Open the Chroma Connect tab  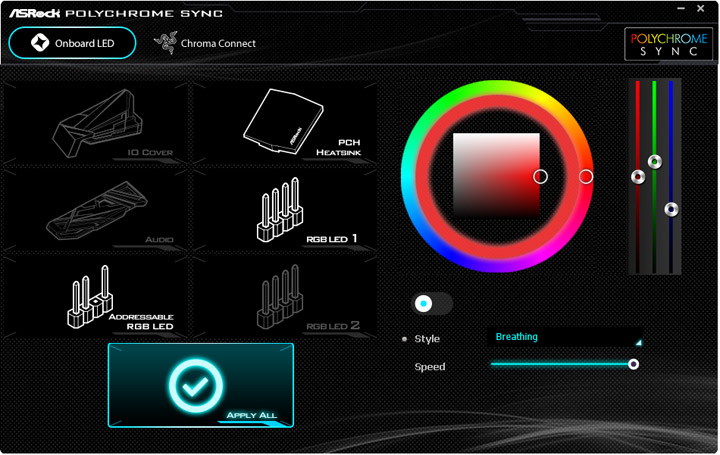[205, 43]
